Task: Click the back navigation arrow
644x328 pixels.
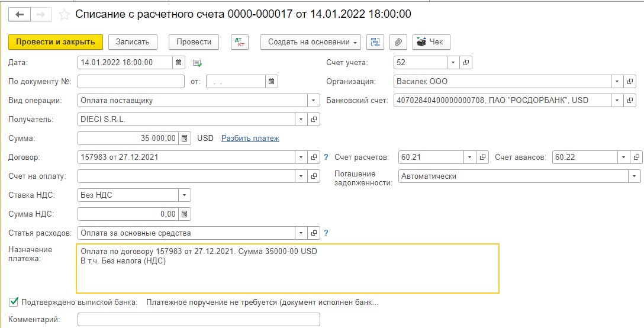Action: (x=20, y=14)
